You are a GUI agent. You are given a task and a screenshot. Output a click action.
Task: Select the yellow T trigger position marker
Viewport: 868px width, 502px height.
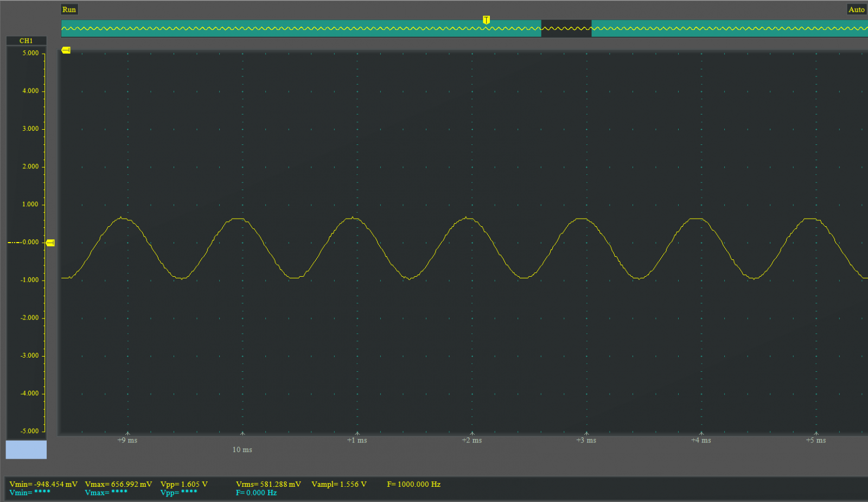487,20
